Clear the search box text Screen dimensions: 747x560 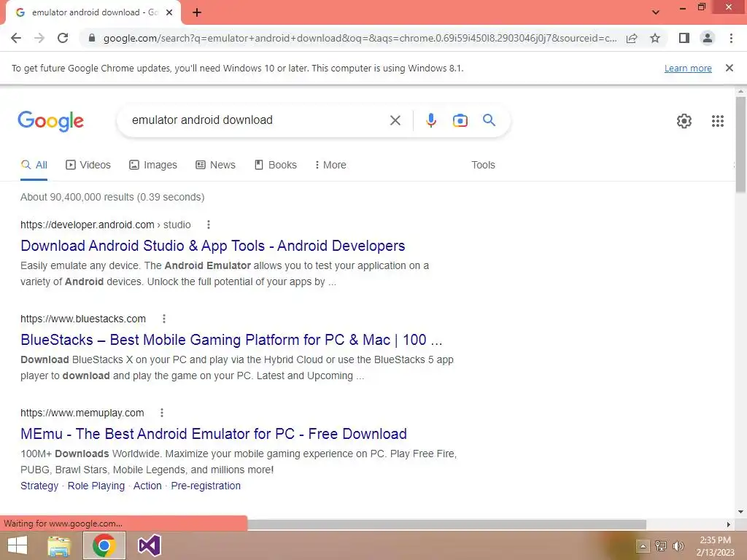pos(395,120)
